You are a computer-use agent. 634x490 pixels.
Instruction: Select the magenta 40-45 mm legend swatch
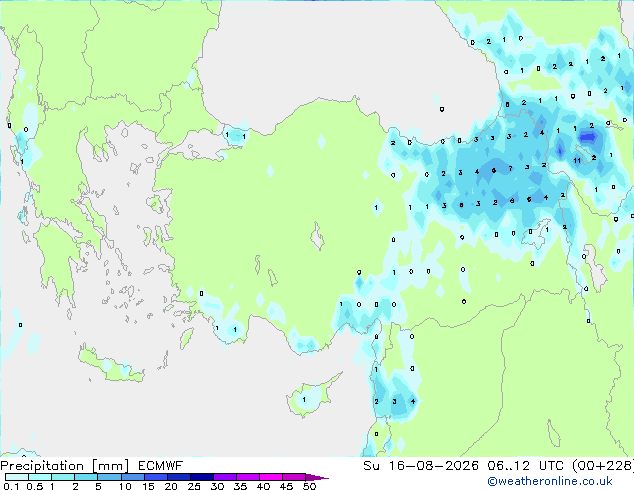click(271, 477)
